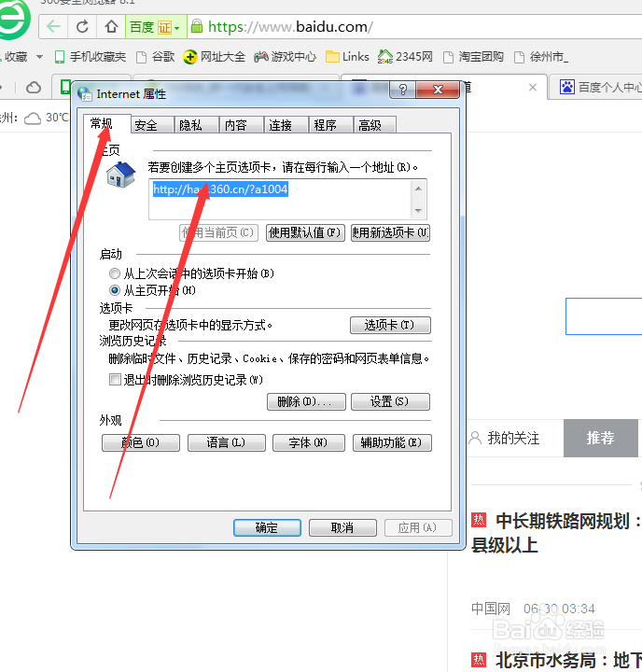The height and width of the screenshot is (672, 642).
Task: Reload the page with refresh icon
Action: pos(82,26)
